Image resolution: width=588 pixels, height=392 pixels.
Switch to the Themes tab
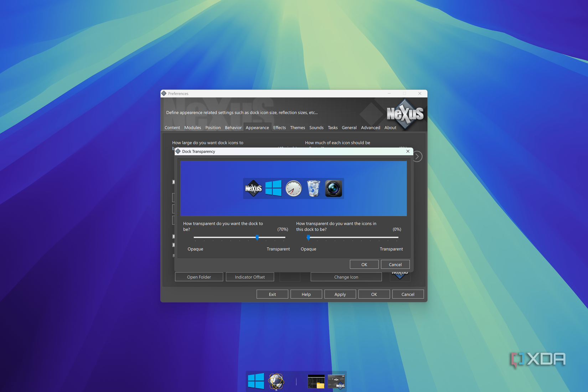[x=298, y=128]
